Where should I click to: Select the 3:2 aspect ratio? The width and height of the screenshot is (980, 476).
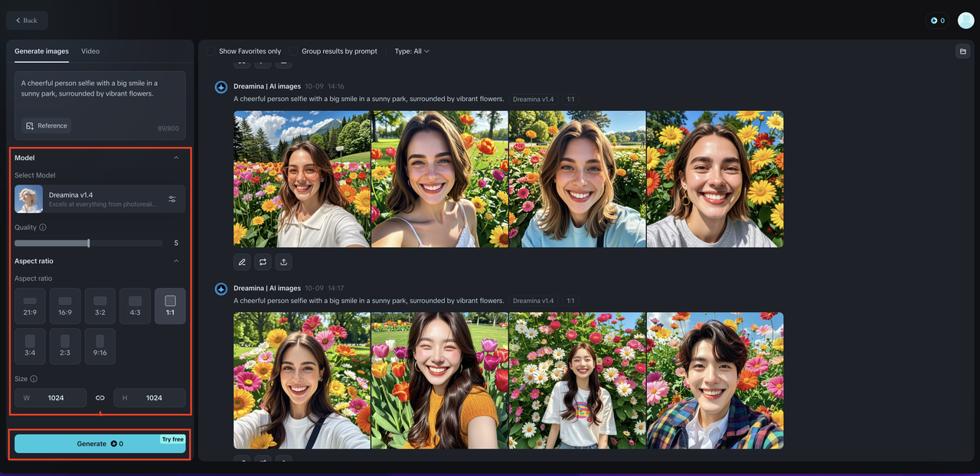[100, 306]
